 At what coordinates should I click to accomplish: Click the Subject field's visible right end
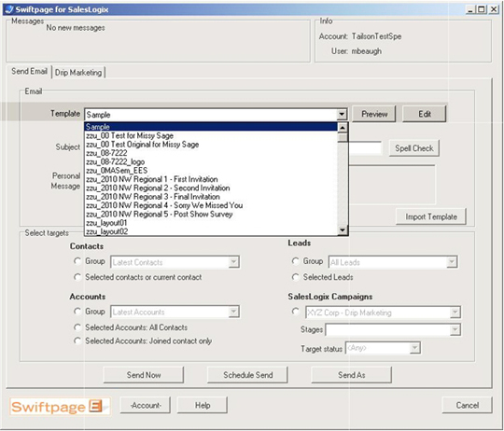point(366,147)
